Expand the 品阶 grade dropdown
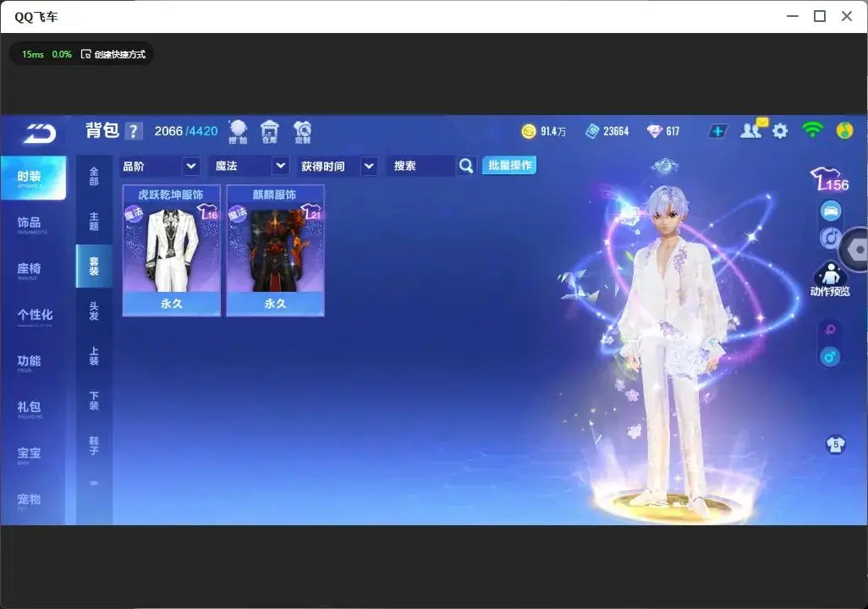Viewport: 868px width, 609px height. pyautogui.click(x=159, y=166)
